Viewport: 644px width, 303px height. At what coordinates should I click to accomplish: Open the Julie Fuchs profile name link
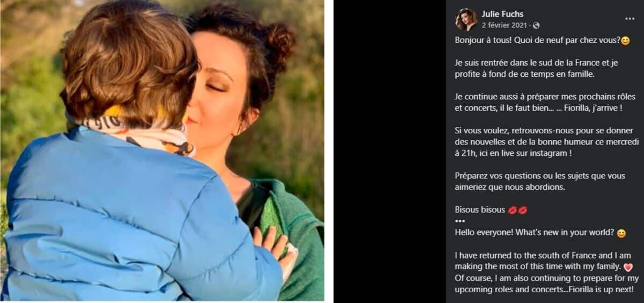[502, 14]
